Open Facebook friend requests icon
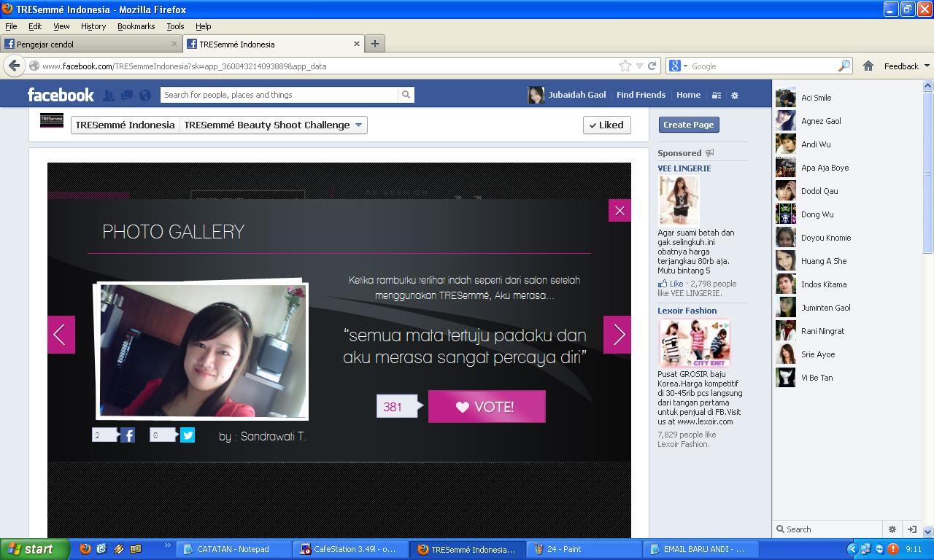The height and width of the screenshot is (560, 934). coord(108,95)
